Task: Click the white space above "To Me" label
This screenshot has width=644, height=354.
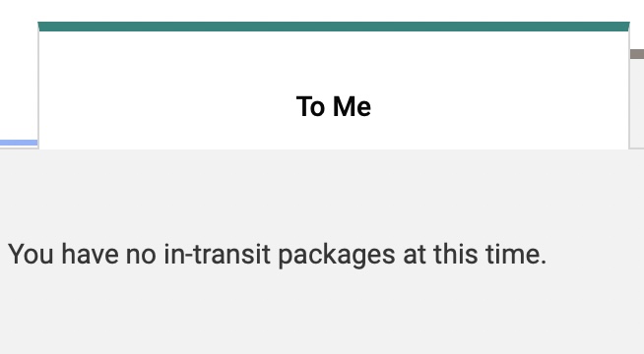Action: click(x=334, y=62)
